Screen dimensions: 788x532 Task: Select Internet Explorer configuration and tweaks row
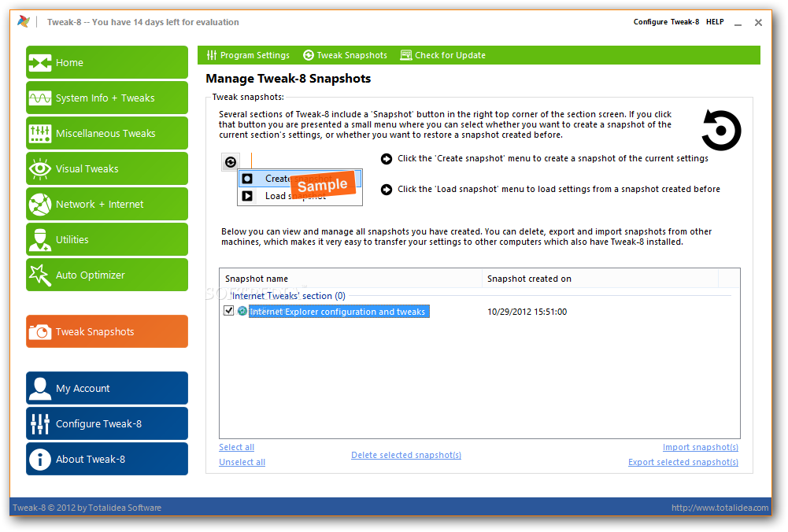coord(339,312)
